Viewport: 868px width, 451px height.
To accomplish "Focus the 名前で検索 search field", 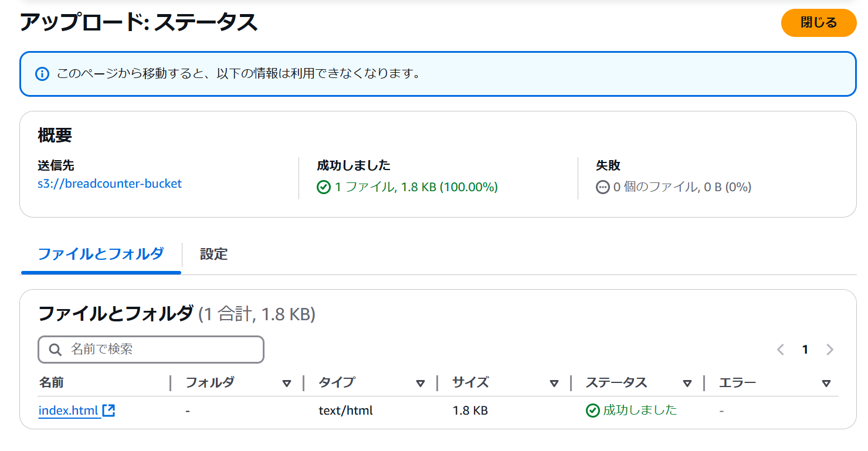I will click(151, 350).
